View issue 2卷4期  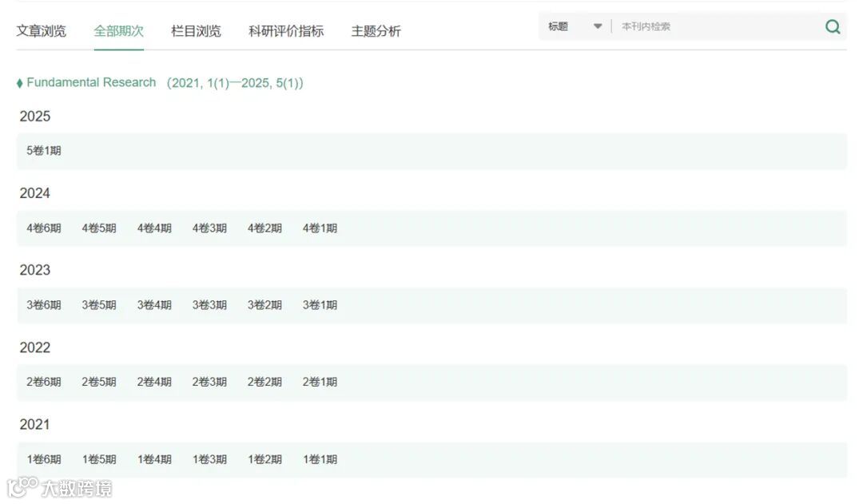click(154, 382)
